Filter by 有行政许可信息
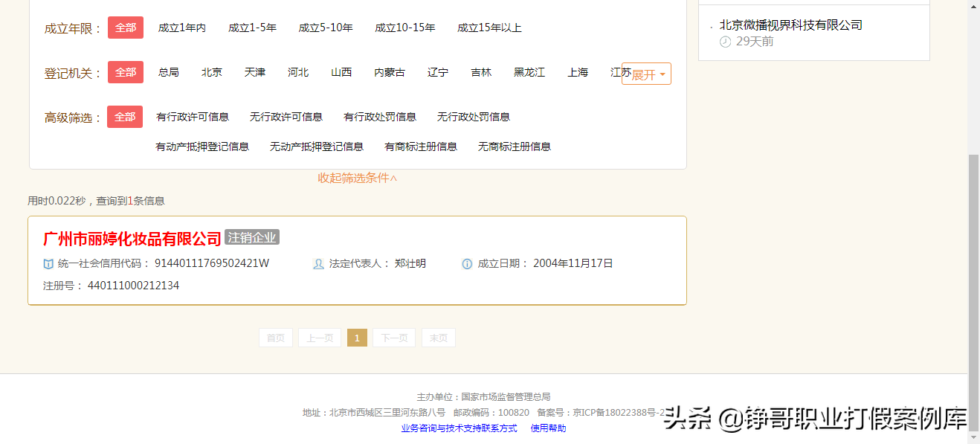980x444 pixels. click(193, 117)
